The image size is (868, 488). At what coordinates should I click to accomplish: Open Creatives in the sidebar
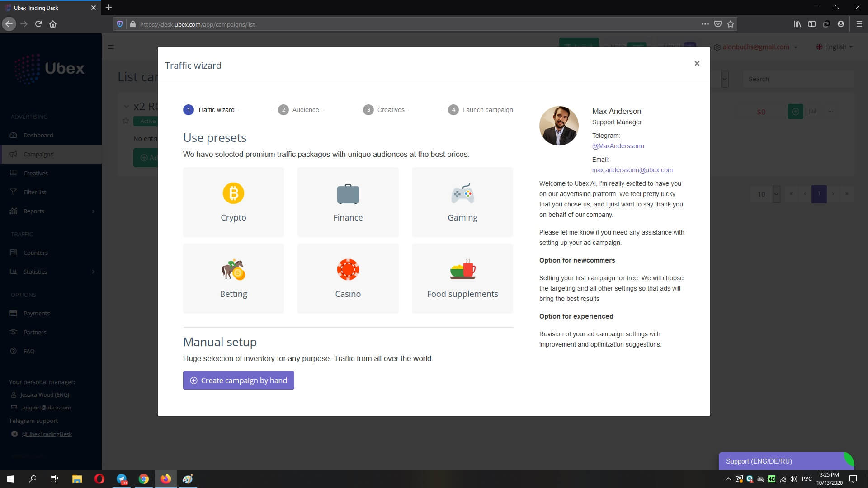51,173
